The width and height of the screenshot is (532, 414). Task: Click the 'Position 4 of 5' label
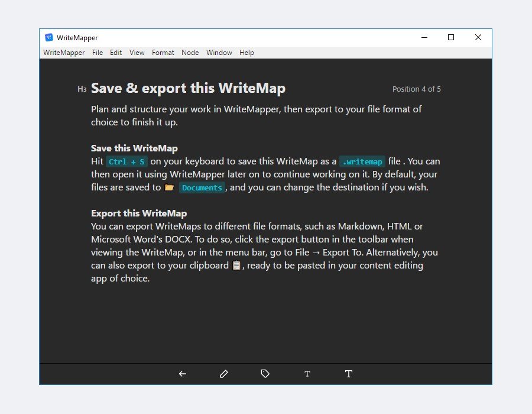pyautogui.click(x=417, y=89)
